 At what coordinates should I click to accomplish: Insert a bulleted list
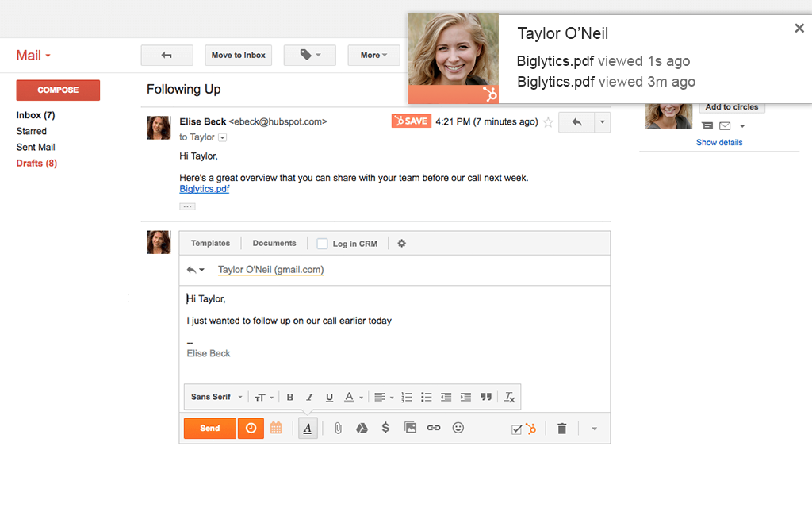coord(426,397)
